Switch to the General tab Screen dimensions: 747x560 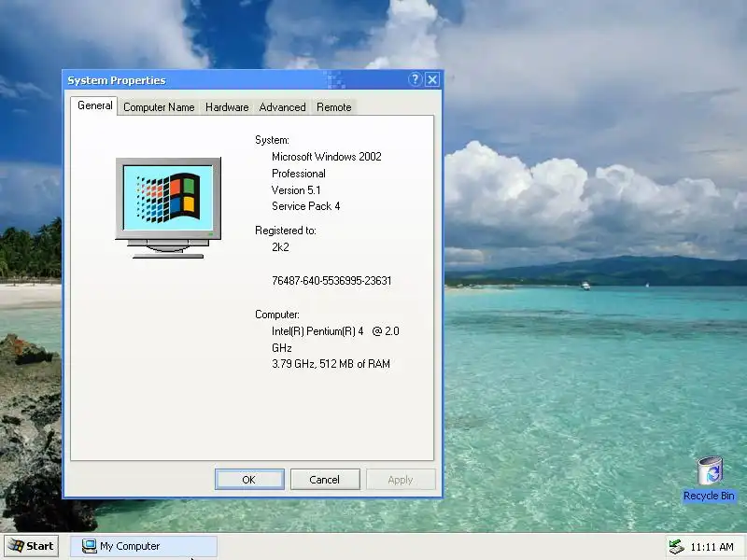(95, 105)
